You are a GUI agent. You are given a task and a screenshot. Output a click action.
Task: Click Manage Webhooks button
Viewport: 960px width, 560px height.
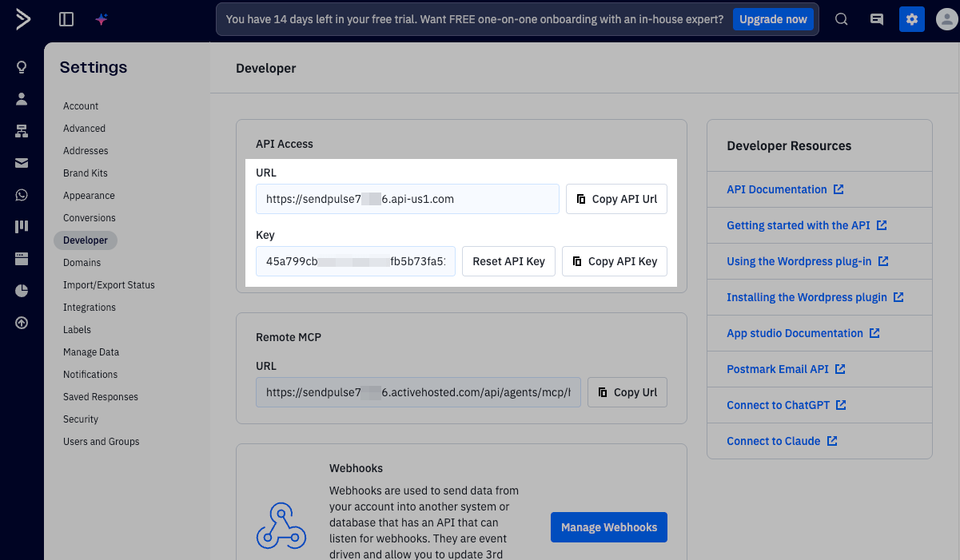[608, 527]
